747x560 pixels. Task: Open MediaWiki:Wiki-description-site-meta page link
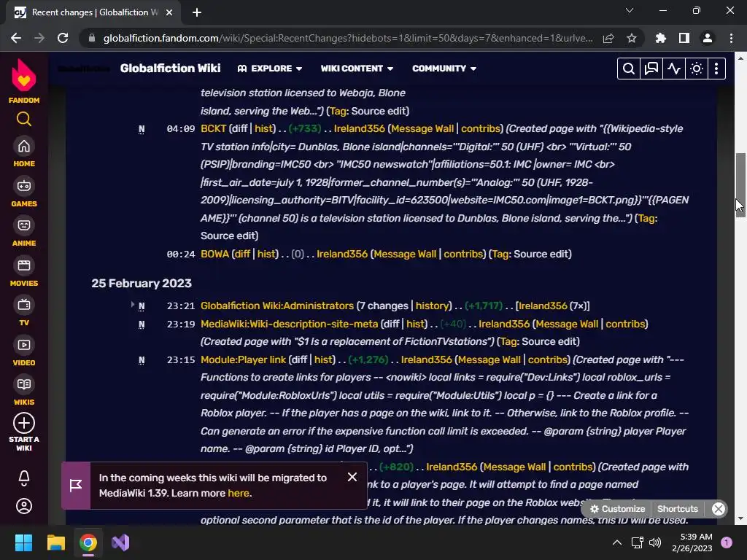[x=289, y=324]
